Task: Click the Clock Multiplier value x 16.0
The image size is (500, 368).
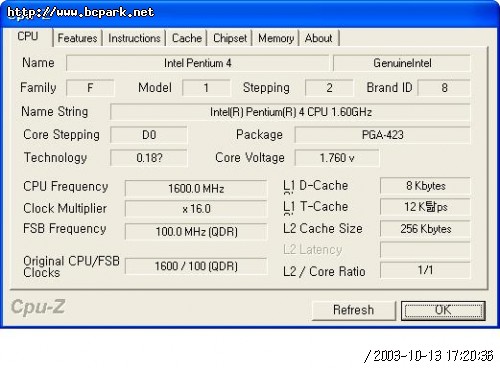Action: [x=196, y=209]
